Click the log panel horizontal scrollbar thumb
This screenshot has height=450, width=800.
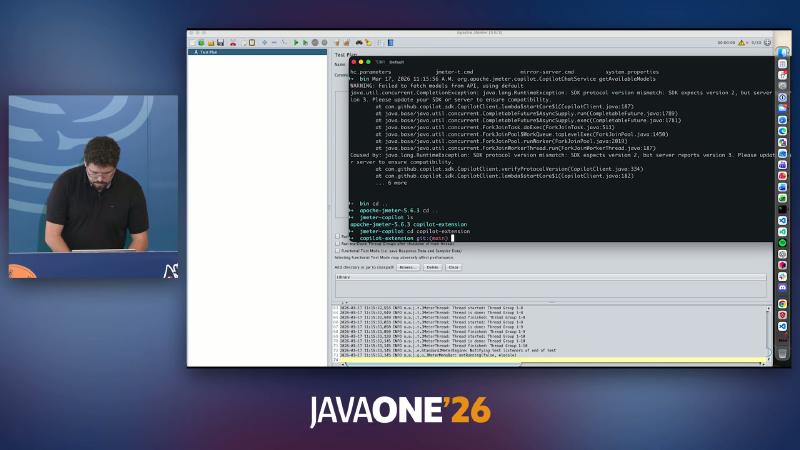[434, 364]
